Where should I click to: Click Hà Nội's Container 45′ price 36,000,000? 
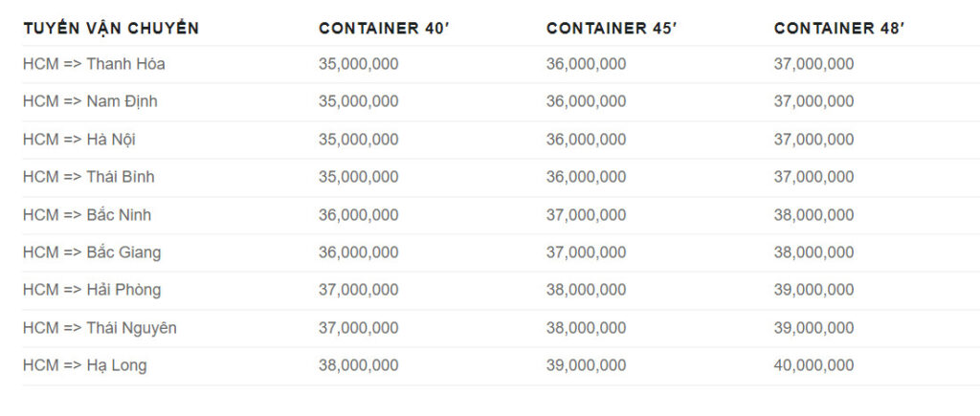pos(587,140)
